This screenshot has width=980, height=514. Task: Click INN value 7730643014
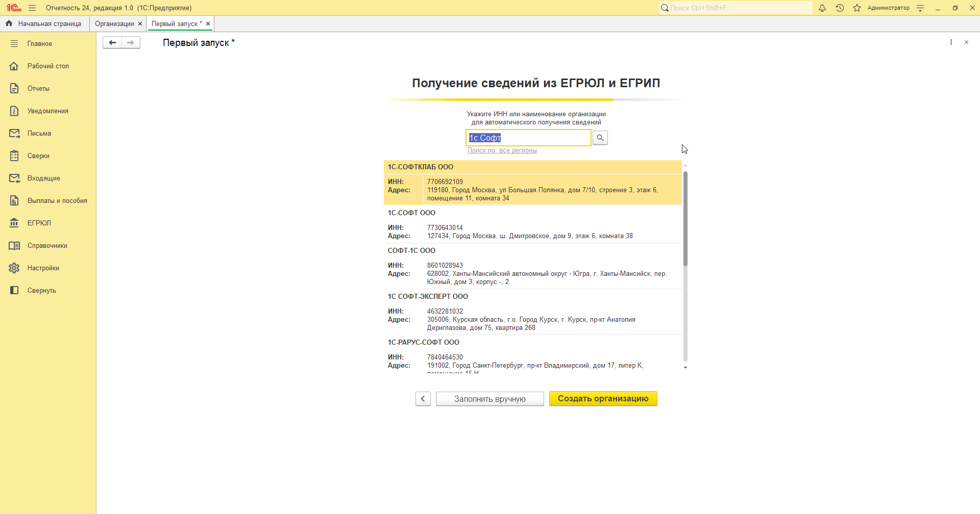(445, 228)
